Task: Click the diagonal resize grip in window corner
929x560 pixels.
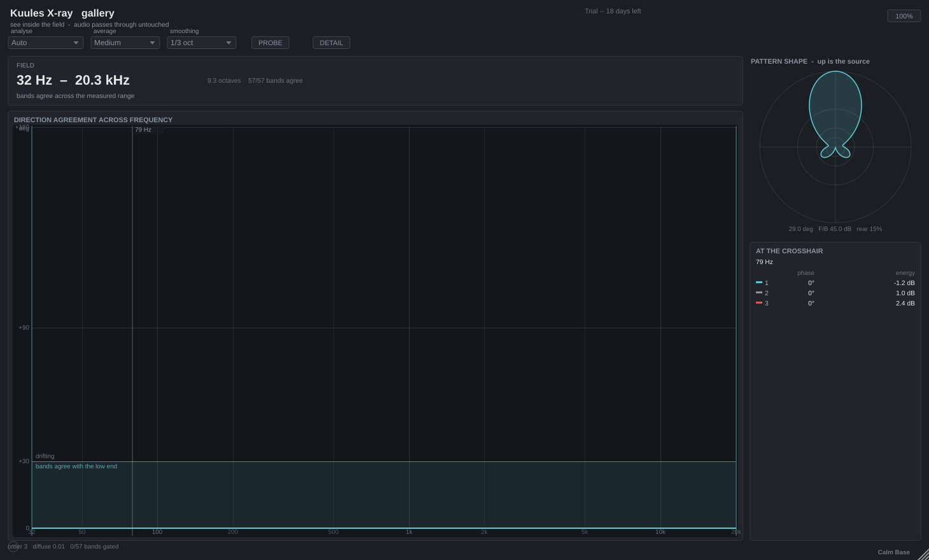Action: coord(923,554)
